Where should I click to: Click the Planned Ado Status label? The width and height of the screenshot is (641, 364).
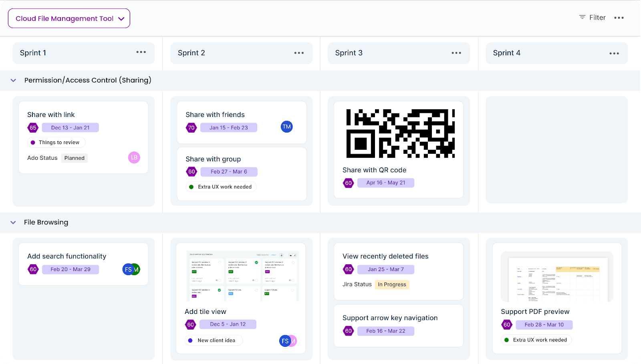click(x=74, y=158)
